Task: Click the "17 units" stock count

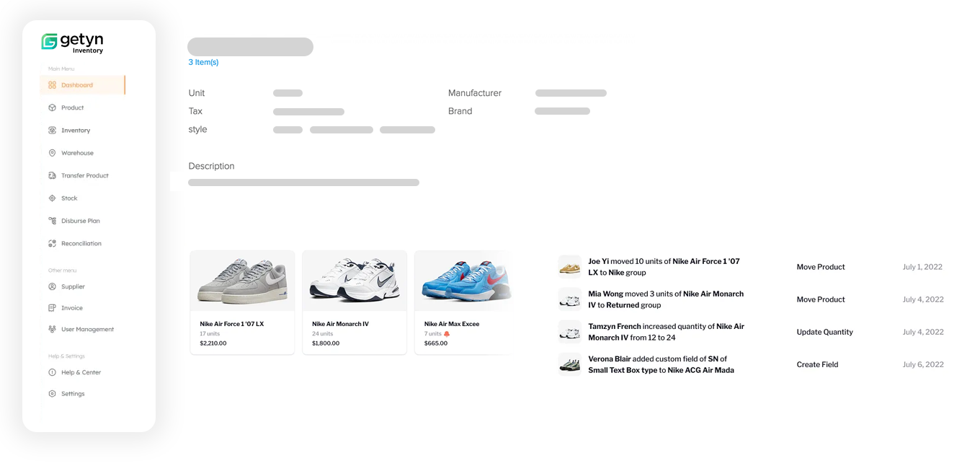Action: 210,334
